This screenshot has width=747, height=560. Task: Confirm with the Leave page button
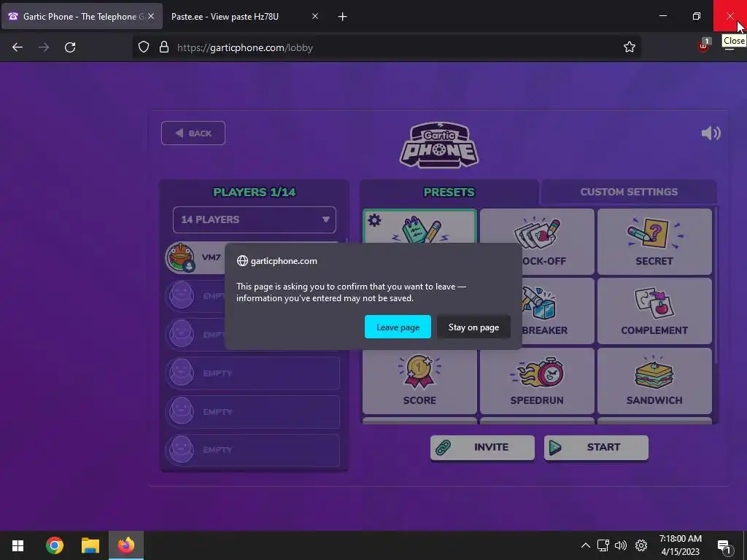point(398,327)
